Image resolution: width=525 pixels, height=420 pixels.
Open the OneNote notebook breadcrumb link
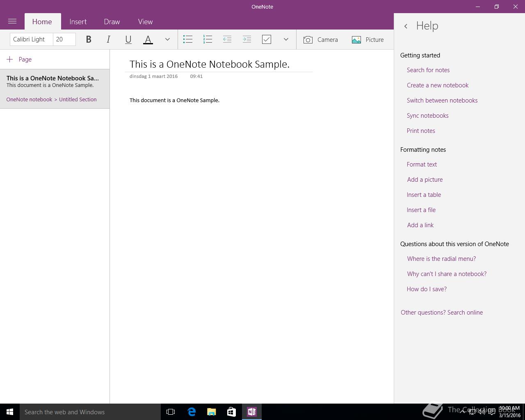[29, 99]
